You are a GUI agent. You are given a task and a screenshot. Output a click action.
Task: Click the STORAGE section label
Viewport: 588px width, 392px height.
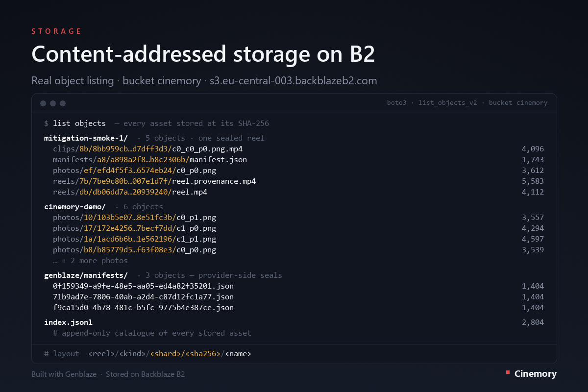(56, 31)
